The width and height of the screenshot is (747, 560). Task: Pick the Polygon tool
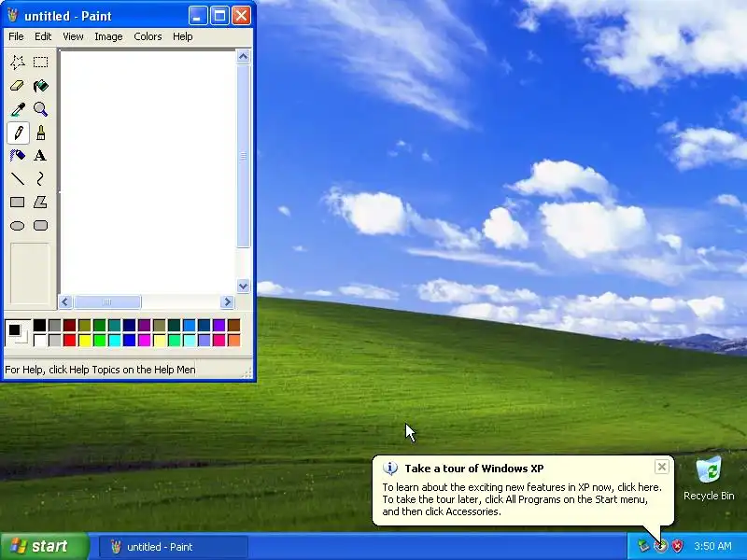(40, 203)
